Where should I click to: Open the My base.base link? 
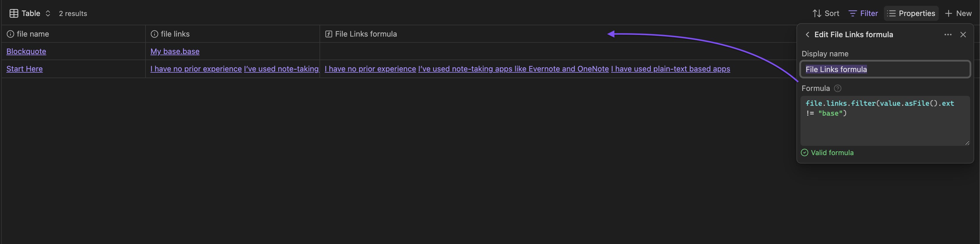pos(175,51)
